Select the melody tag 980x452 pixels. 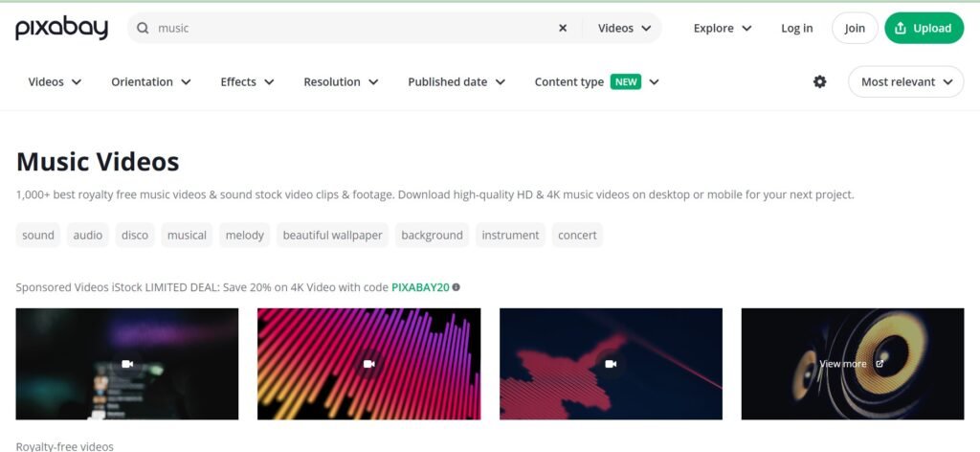pos(244,235)
